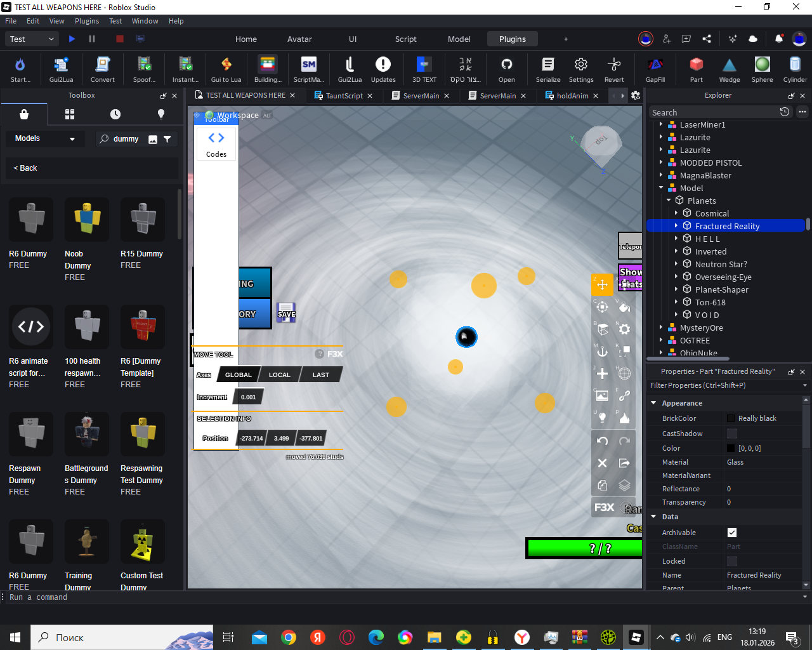This screenshot has height=650, width=812.
Task: Select the LOCAL axes option
Action: (x=279, y=375)
